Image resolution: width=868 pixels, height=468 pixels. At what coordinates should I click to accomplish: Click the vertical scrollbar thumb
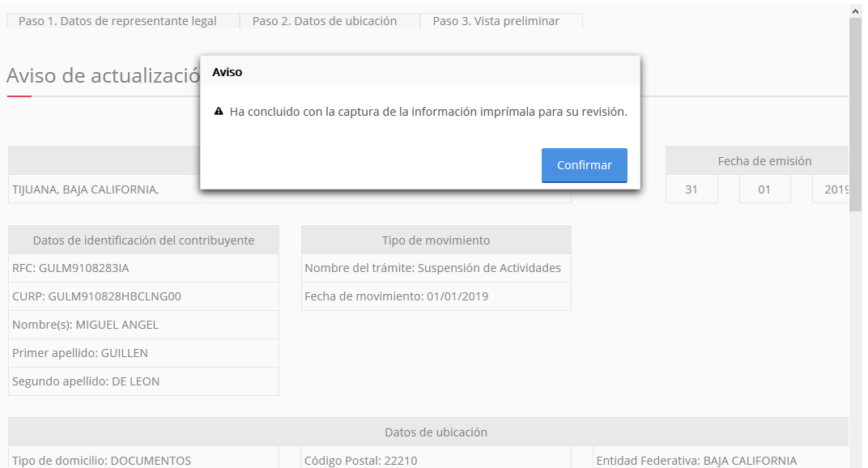pyautogui.click(x=855, y=113)
